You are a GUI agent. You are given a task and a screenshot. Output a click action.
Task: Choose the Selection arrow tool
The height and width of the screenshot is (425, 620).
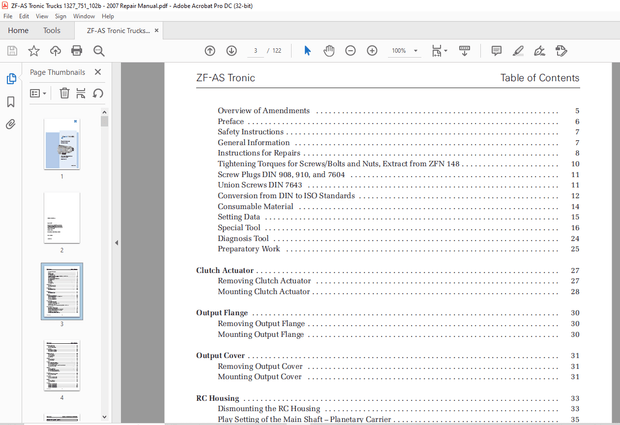click(308, 51)
